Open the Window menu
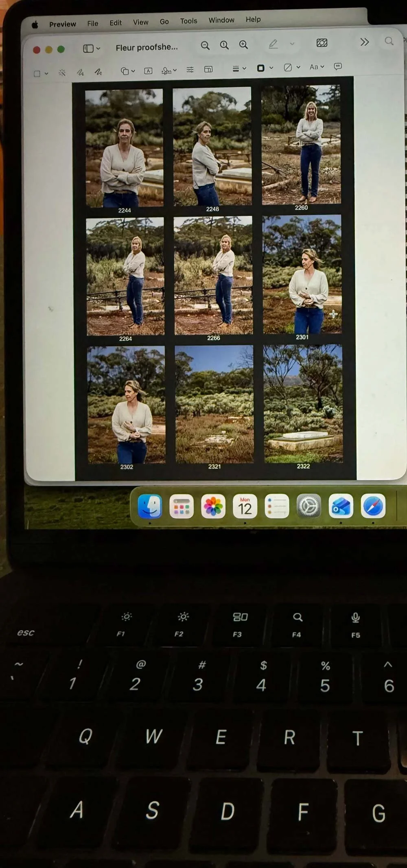Screen dimensions: 407x868 pos(221,20)
